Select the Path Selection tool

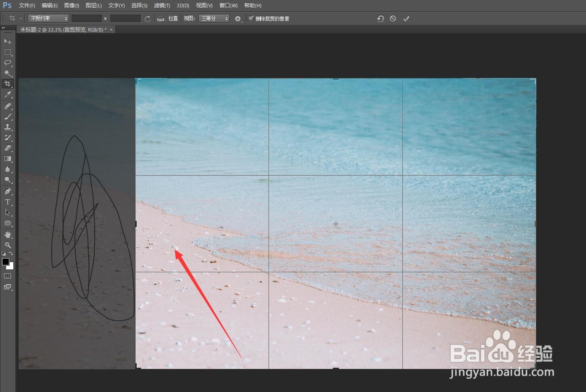[x=7, y=212]
